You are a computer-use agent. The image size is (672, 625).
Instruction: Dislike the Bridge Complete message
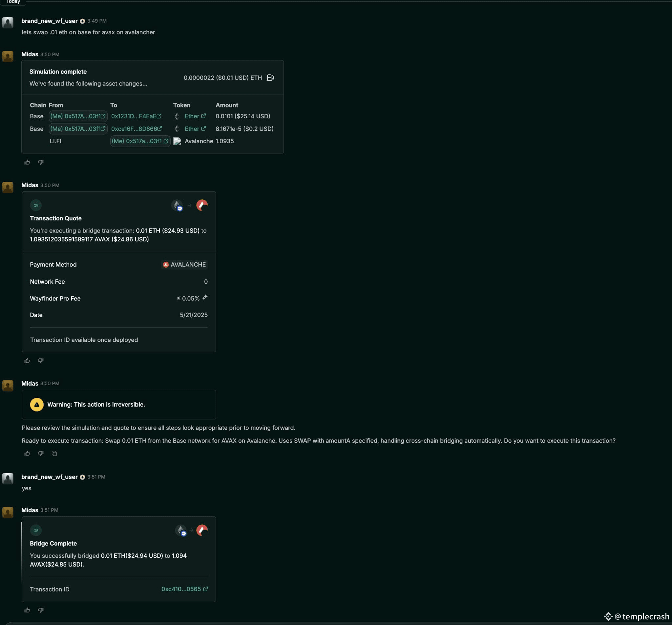(x=41, y=610)
